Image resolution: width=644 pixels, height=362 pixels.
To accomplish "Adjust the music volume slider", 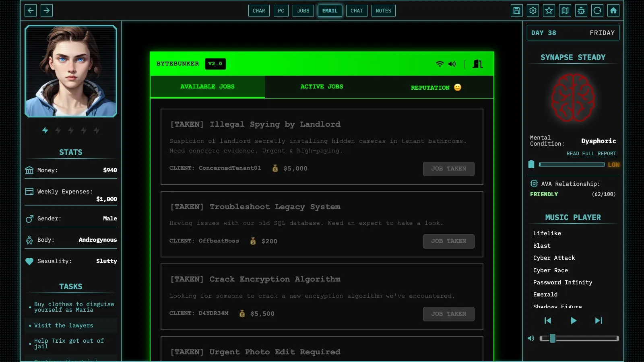I will [579, 338].
